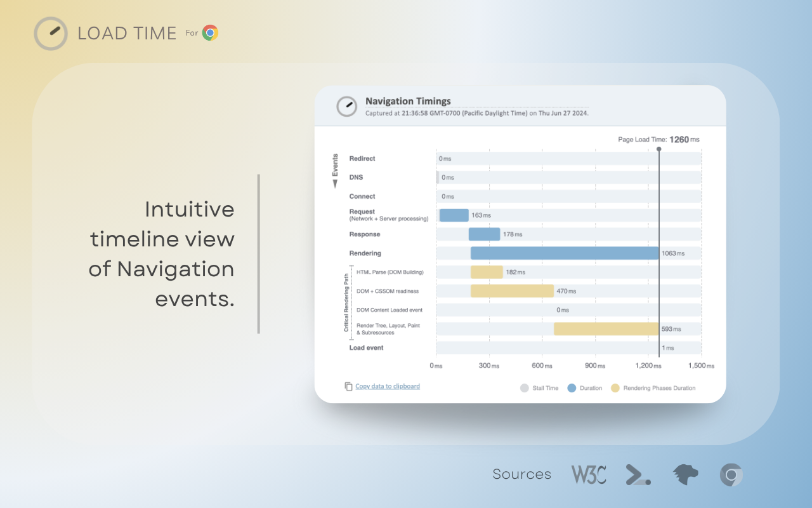Click 'Render Tree, Layout, Paint' label
This screenshot has height=508, width=812.
click(x=388, y=326)
